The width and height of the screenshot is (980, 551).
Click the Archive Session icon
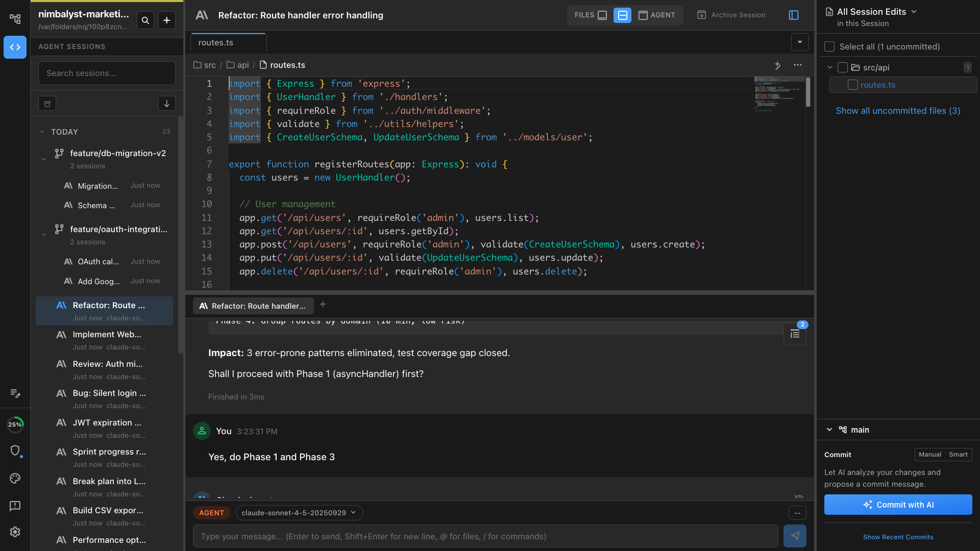pos(700,15)
